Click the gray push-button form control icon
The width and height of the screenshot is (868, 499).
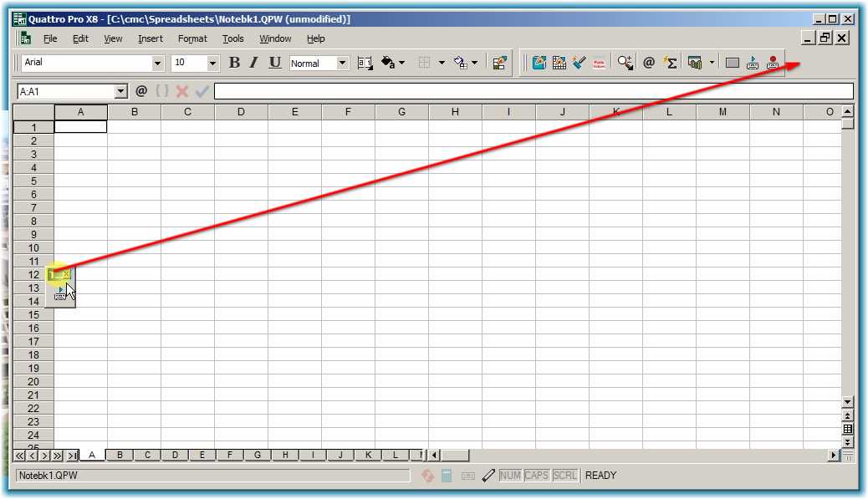click(732, 63)
